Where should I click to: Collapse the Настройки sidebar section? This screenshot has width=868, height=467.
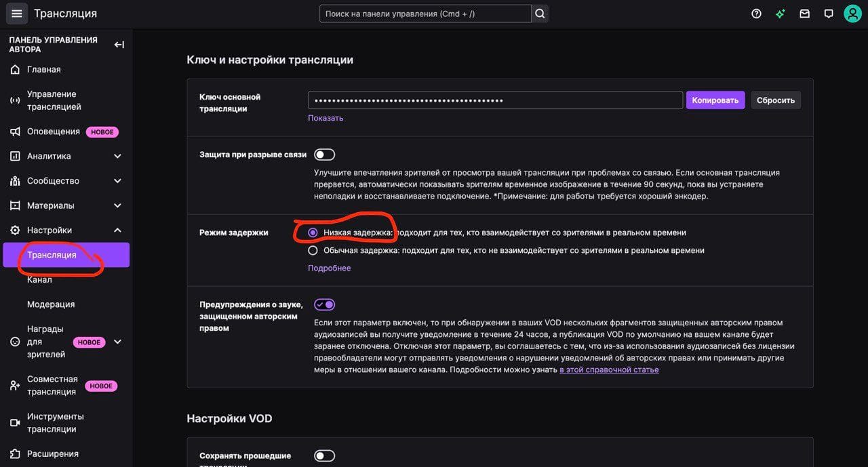(x=117, y=230)
